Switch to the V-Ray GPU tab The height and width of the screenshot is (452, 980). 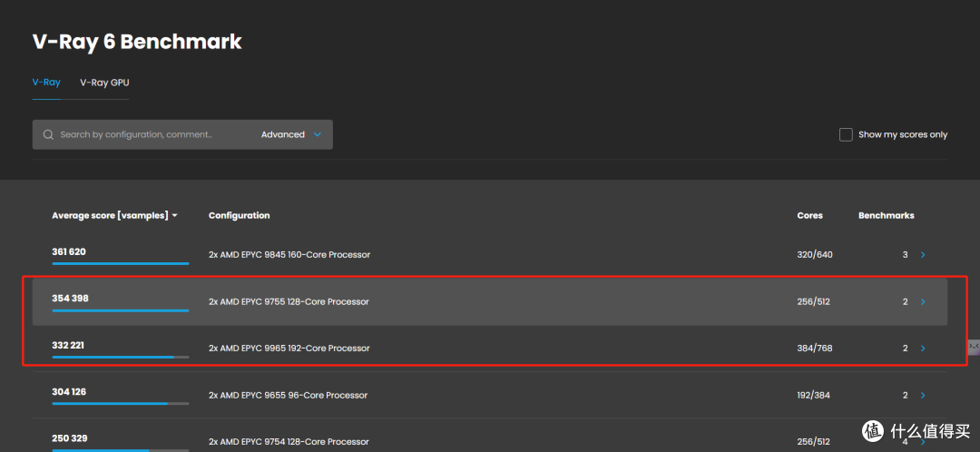point(104,83)
